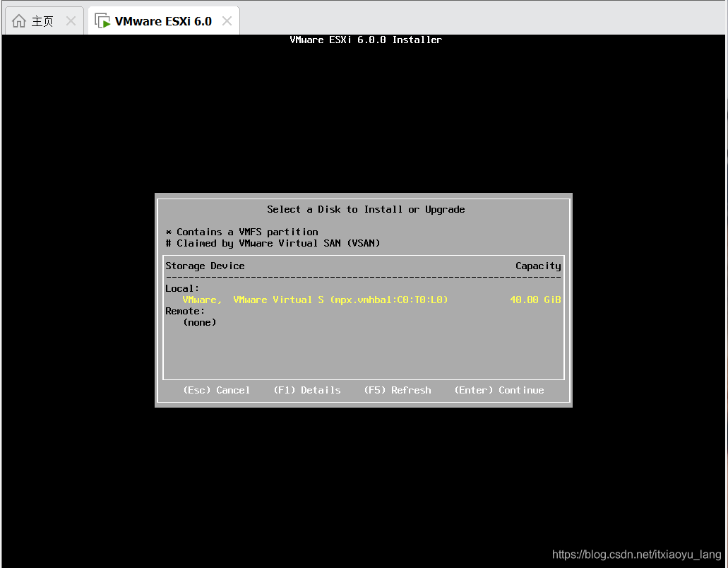Click 'Contains a VMFS partition' legend line
The image size is (728, 568).
click(x=242, y=232)
